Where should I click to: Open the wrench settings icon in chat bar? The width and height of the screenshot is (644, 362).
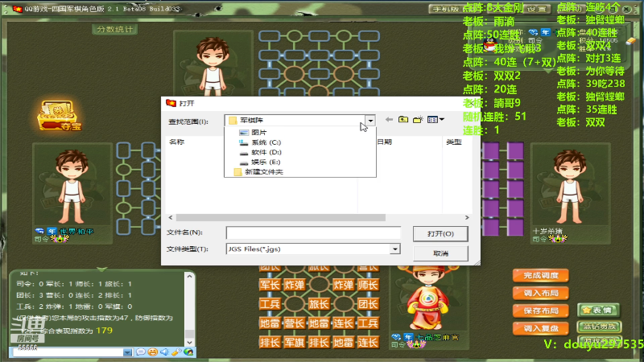(x=176, y=352)
